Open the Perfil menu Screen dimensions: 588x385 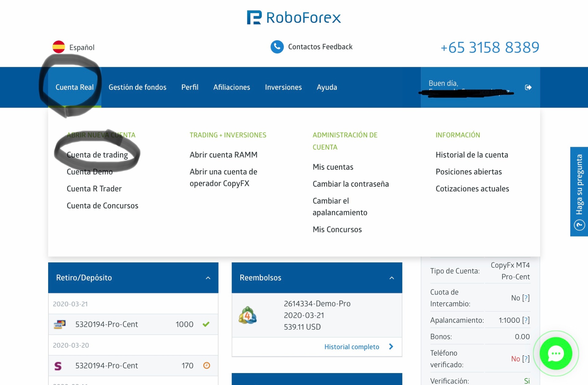pyautogui.click(x=190, y=87)
